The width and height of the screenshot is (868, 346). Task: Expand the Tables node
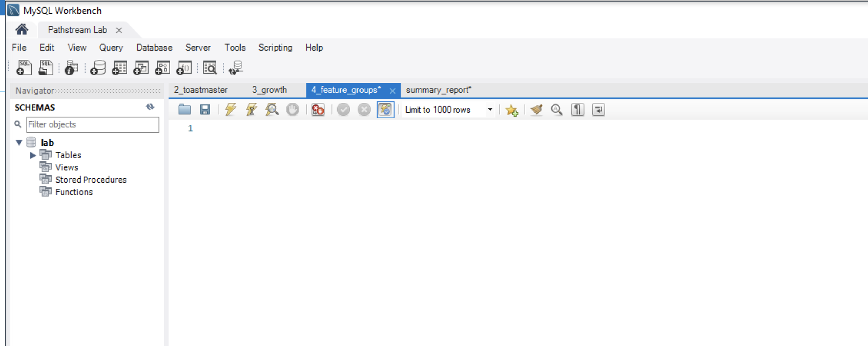[x=33, y=155]
